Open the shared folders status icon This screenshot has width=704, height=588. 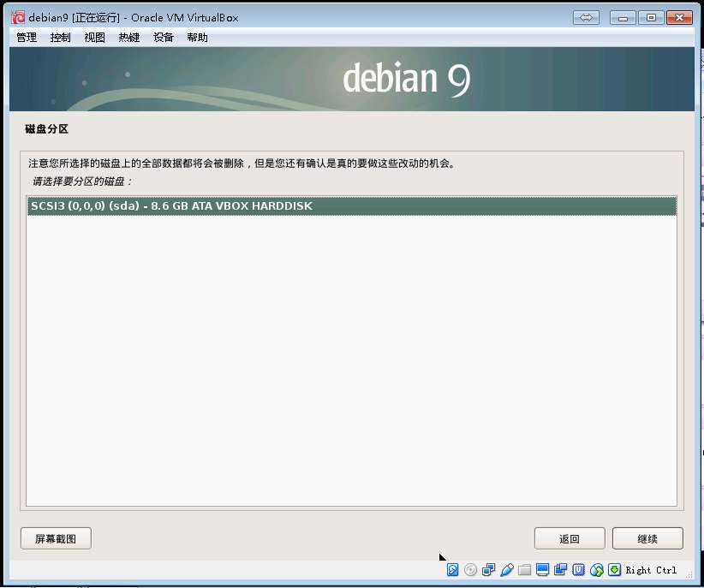point(524,569)
